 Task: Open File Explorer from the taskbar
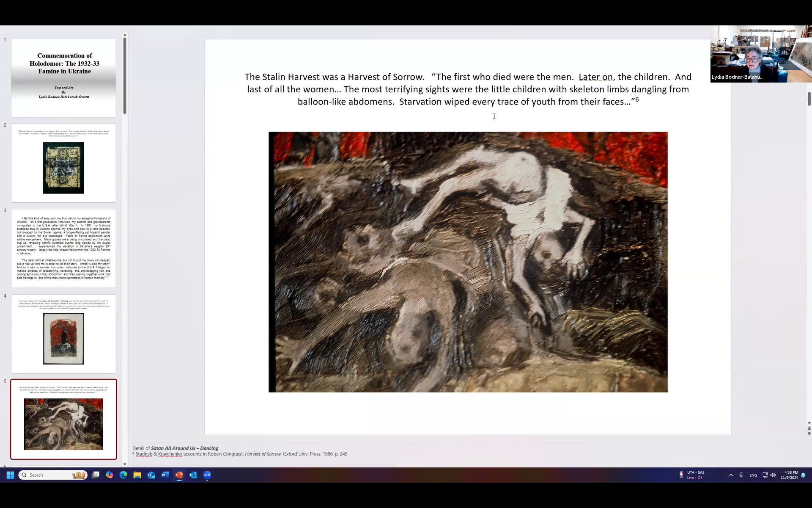(137, 475)
